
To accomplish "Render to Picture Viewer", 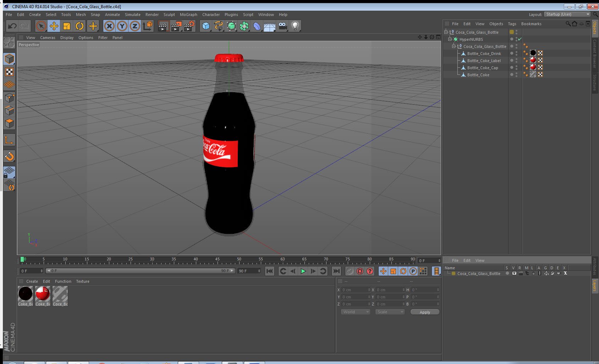I will 176,26.
